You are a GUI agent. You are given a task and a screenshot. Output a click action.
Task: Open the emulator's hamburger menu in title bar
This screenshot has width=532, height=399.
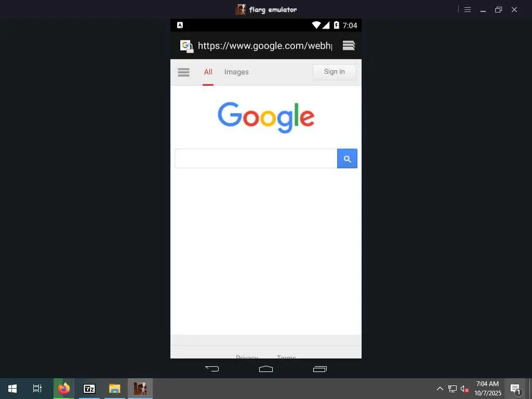[x=468, y=9]
